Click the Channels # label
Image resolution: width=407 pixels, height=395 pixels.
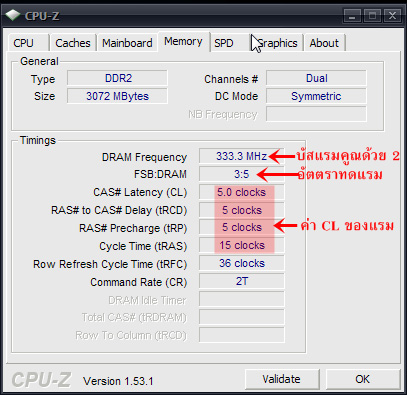[231, 79]
